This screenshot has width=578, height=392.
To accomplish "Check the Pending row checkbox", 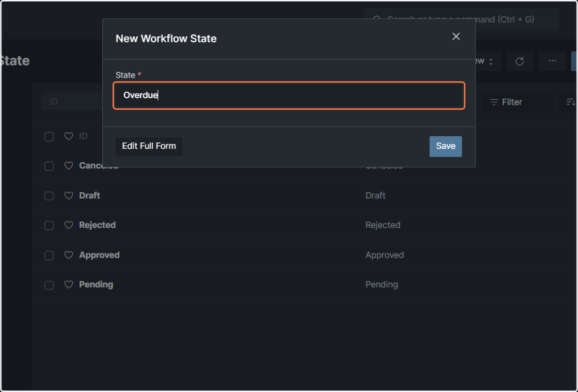I will coord(49,285).
